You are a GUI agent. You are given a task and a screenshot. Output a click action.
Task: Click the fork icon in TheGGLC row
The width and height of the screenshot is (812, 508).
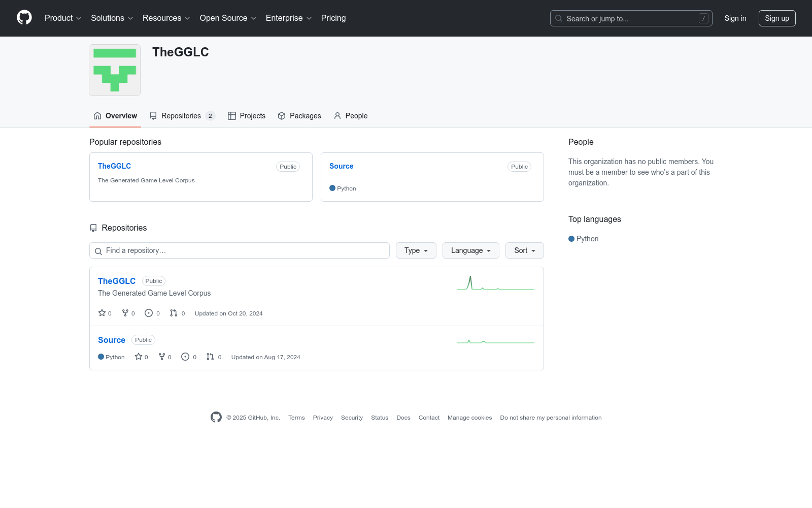click(x=125, y=313)
